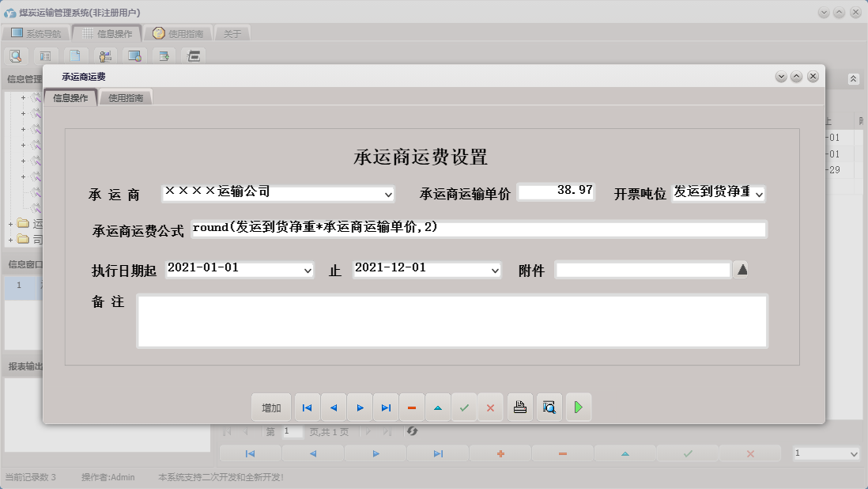
Task: Switch to the 使用指南 tab in the dialog
Action: [x=126, y=97]
